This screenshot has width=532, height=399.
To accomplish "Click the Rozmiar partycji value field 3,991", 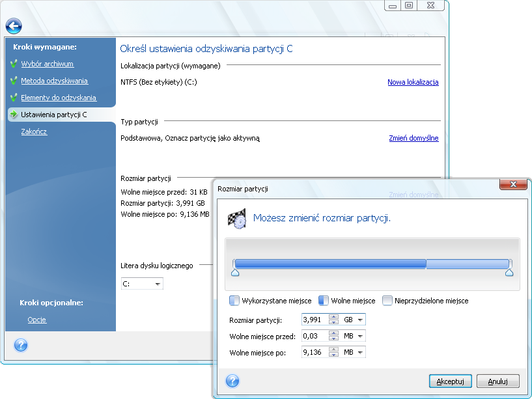I will [x=315, y=320].
